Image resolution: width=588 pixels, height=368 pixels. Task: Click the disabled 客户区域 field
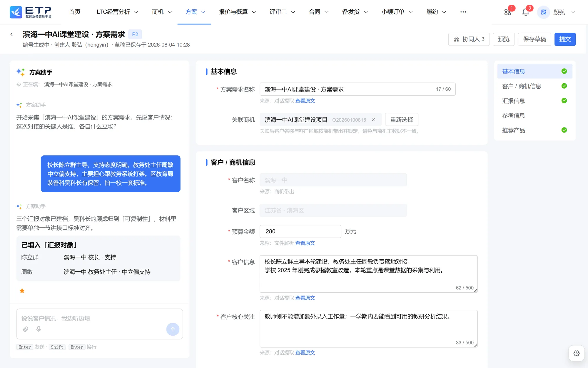pyautogui.click(x=333, y=210)
